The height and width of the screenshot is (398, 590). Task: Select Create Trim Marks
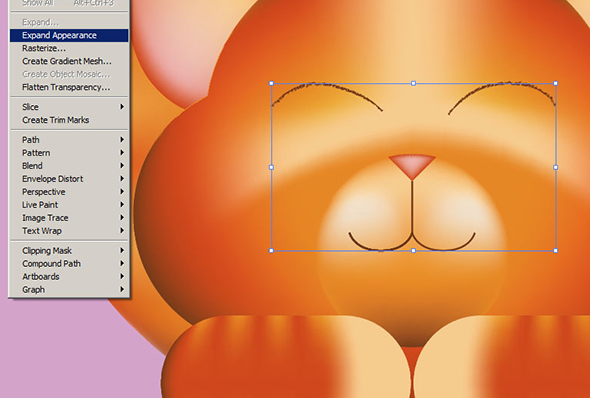point(69,120)
